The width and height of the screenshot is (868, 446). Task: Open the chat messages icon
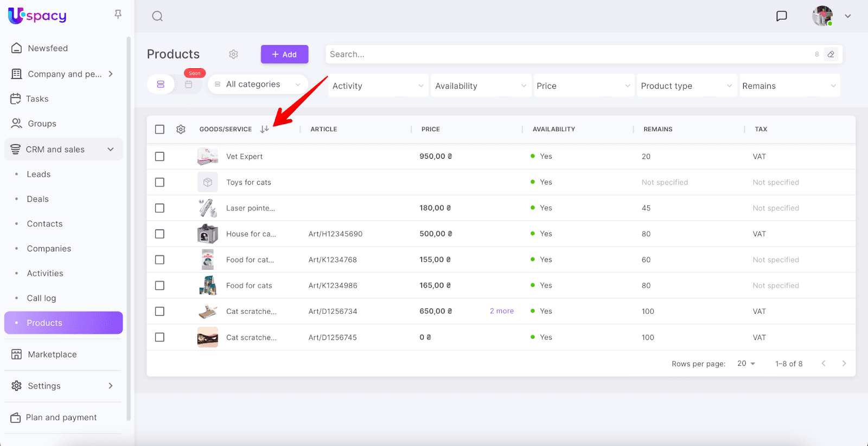point(781,16)
